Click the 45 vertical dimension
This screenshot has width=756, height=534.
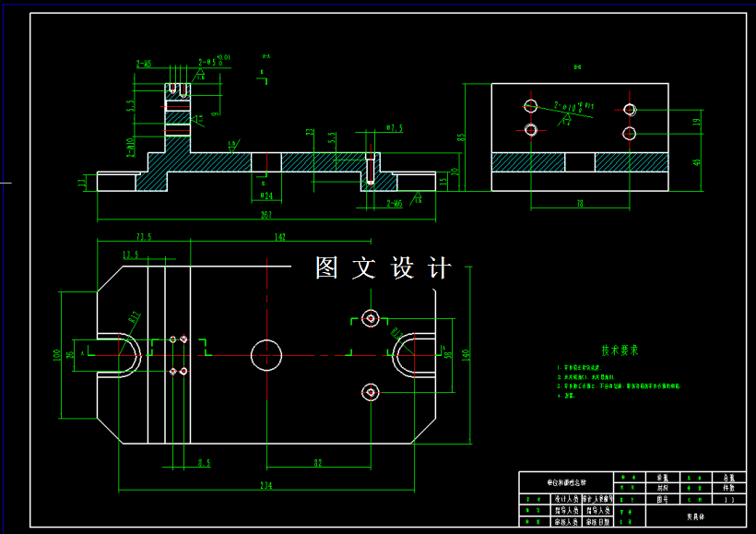[x=697, y=162]
